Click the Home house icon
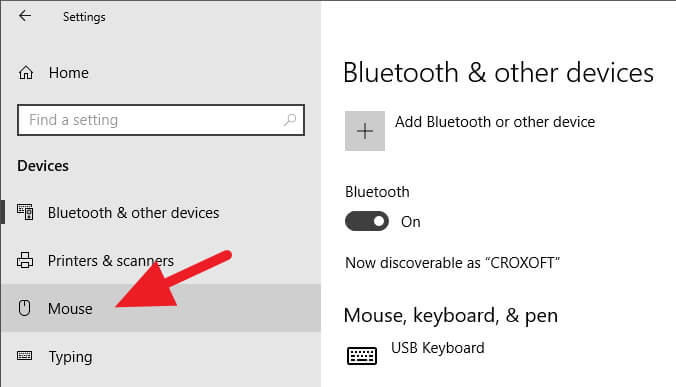676x387 pixels. (26, 72)
